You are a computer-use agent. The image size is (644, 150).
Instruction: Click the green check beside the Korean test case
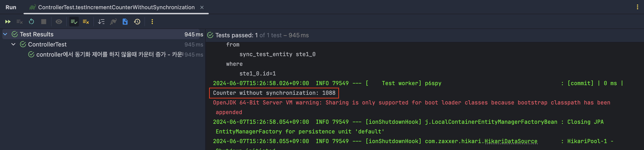coord(31,55)
